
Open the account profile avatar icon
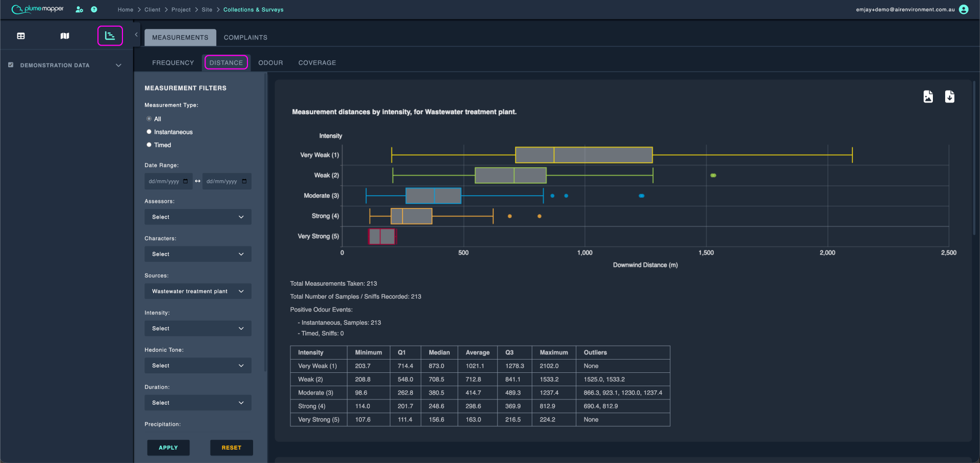[x=964, y=9]
